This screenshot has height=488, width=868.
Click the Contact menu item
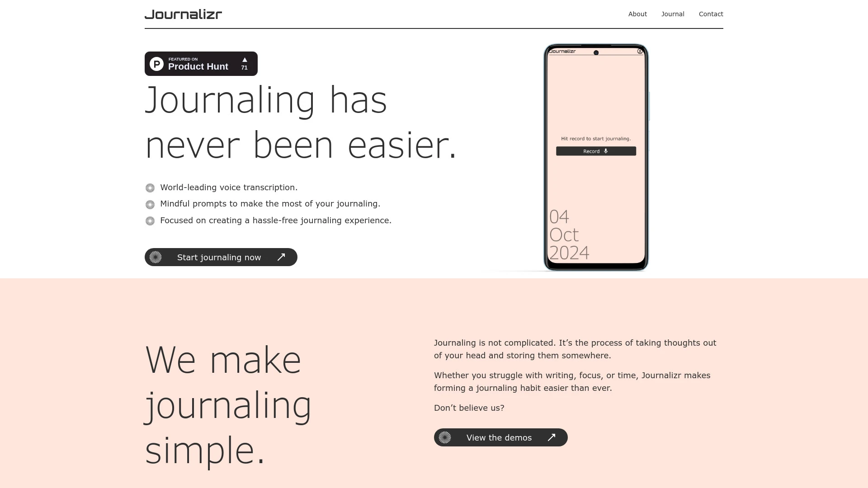click(x=711, y=14)
